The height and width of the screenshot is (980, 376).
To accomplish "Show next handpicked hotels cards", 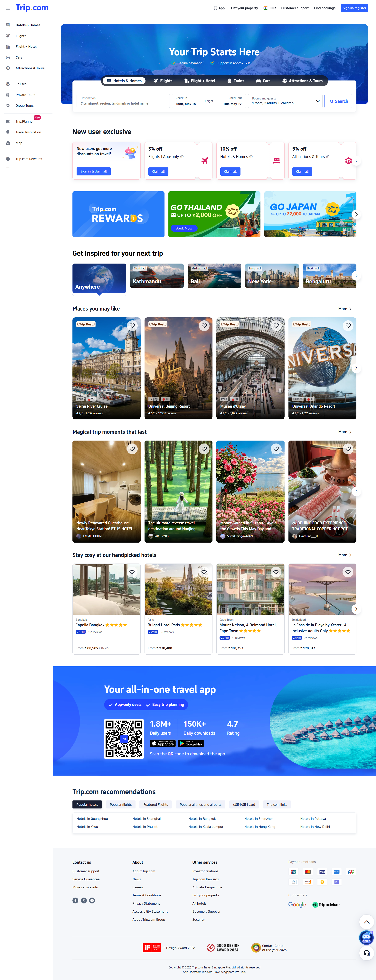I will 356,609.
